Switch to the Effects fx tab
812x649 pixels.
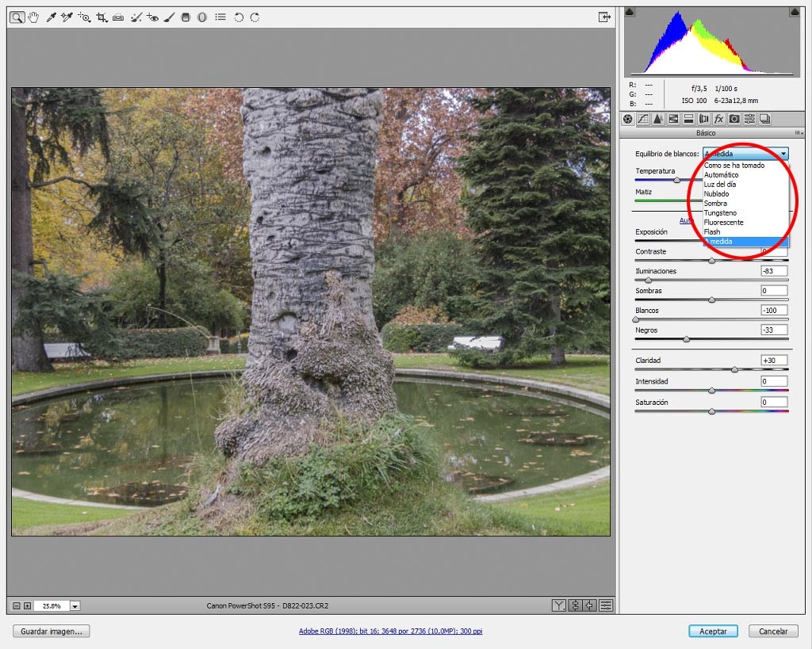coord(718,119)
